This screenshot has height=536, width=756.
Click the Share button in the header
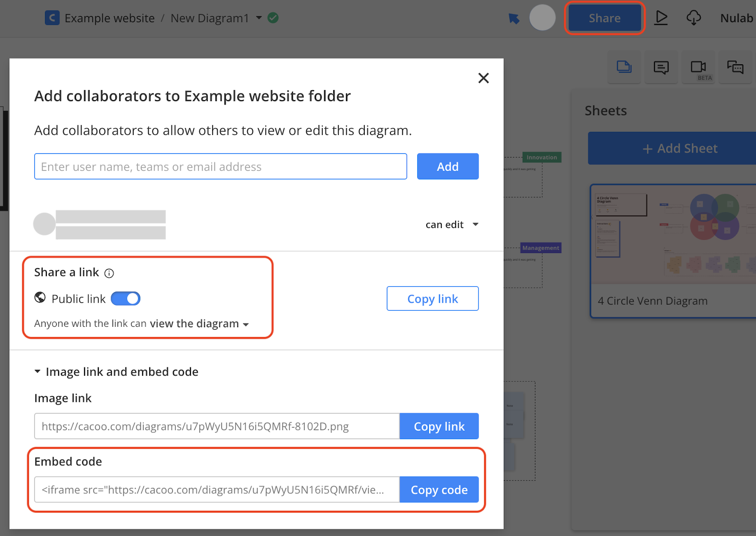click(x=604, y=18)
